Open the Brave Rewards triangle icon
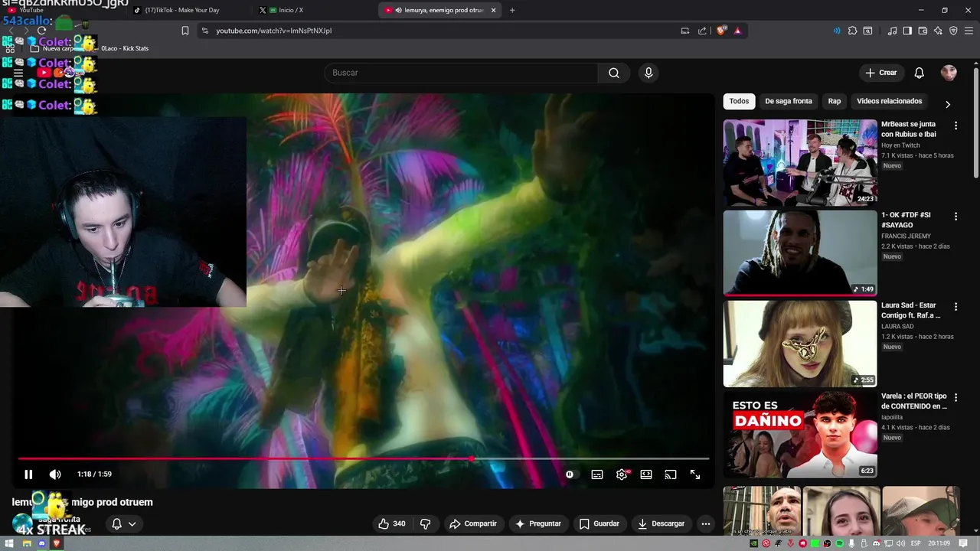 pos(737,31)
